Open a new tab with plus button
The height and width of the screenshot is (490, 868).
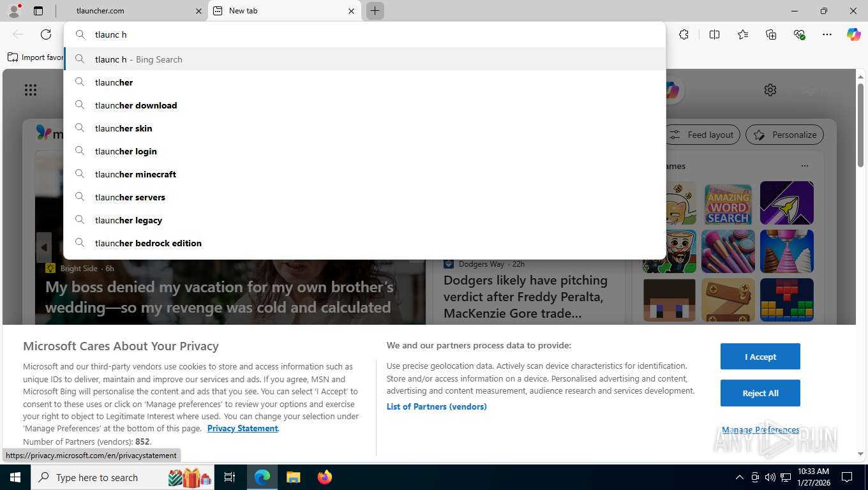pyautogui.click(x=375, y=11)
